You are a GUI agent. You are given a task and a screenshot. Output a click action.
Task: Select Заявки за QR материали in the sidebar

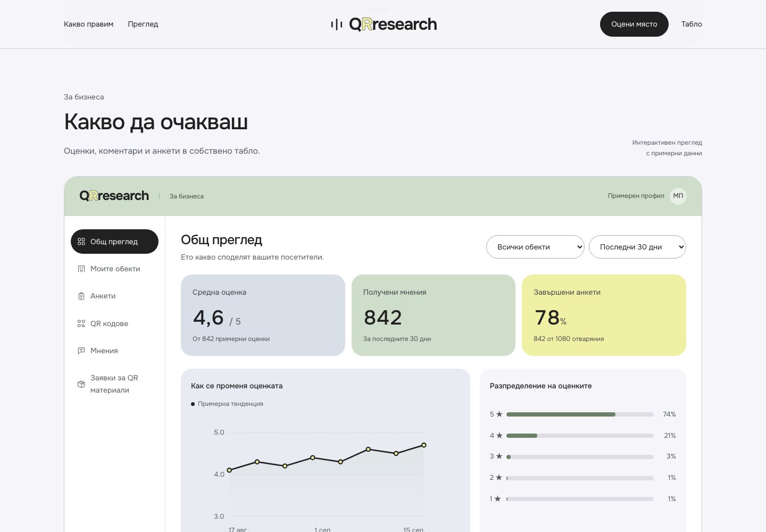(x=114, y=384)
